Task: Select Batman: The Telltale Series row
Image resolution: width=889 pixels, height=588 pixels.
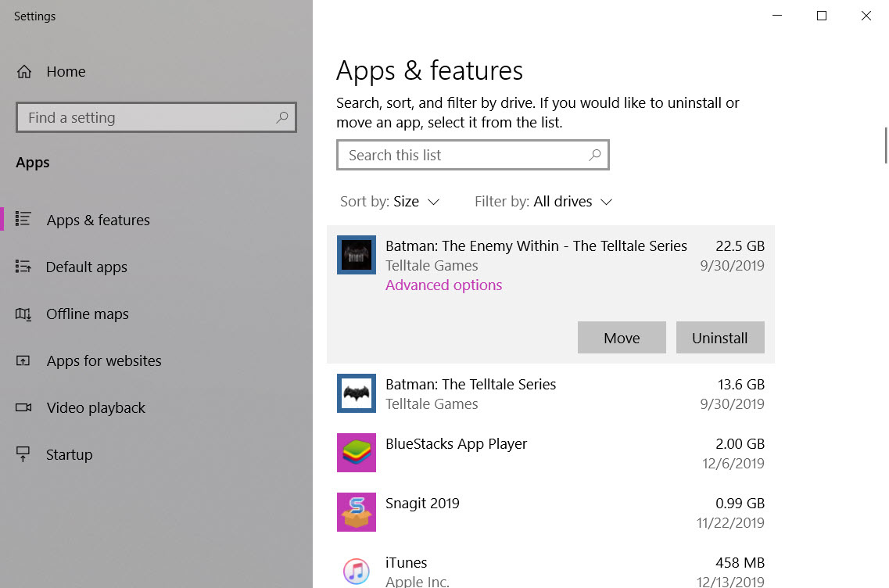Action: 550,393
